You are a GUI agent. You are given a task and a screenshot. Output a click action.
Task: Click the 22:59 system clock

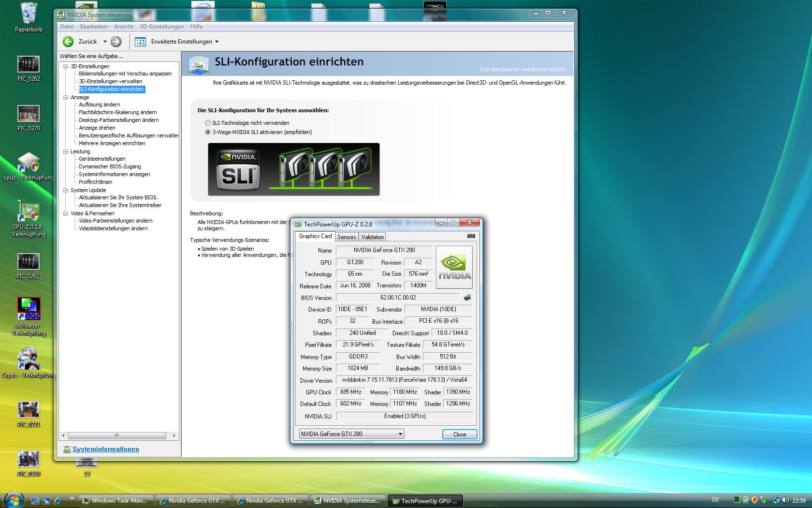click(x=799, y=500)
